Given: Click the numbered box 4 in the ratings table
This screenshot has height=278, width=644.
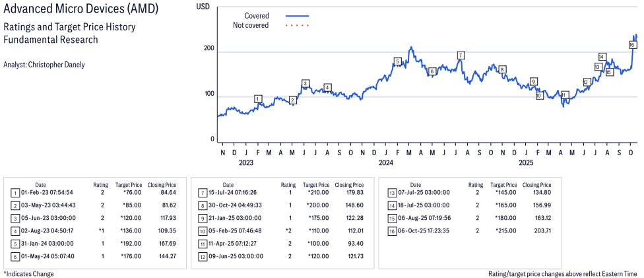Looking at the screenshot, I should coord(15,231).
